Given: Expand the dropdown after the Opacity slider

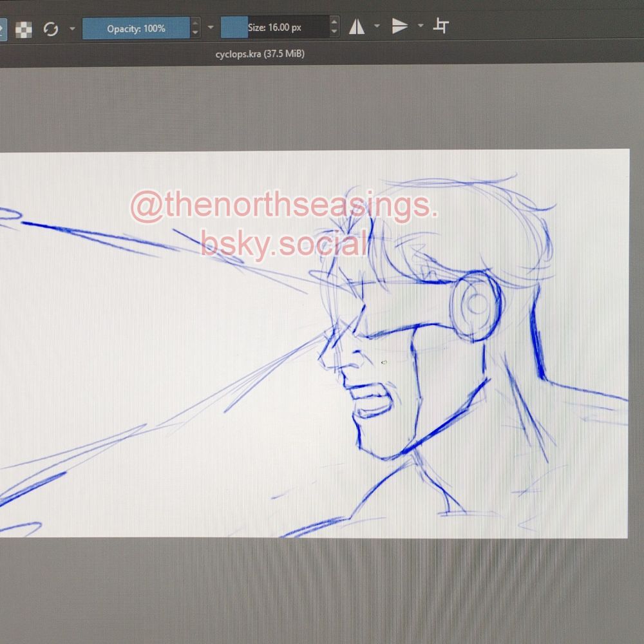Looking at the screenshot, I should [211, 27].
